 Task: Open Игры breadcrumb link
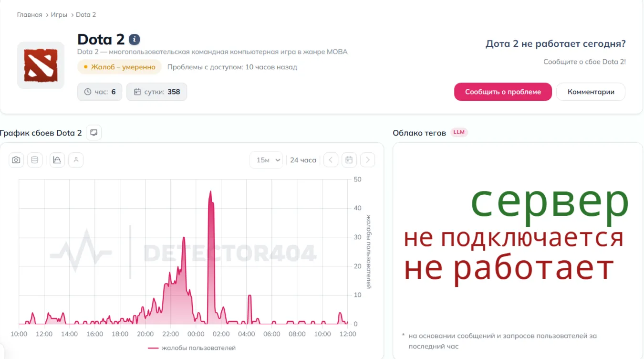click(59, 15)
